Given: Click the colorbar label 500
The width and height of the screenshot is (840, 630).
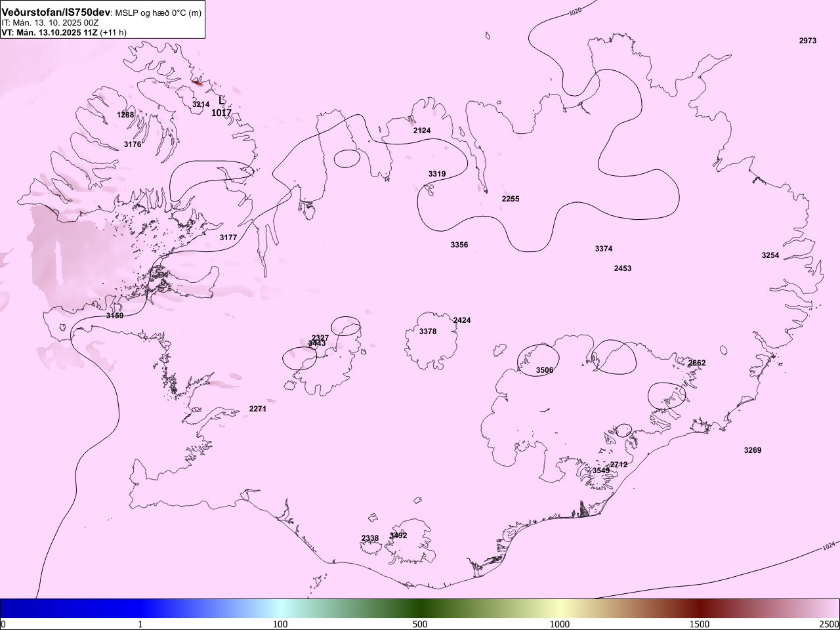Looking at the screenshot, I should point(420,624).
